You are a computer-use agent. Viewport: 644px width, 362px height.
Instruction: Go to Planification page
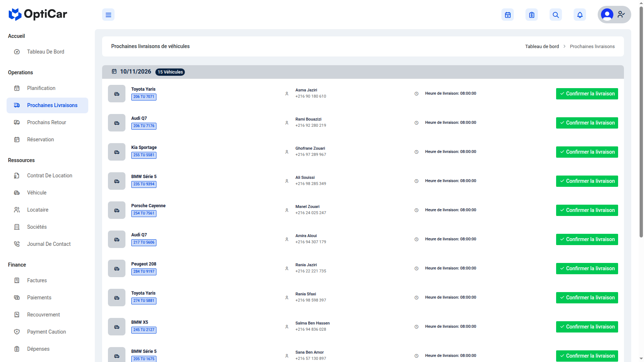(47, 88)
